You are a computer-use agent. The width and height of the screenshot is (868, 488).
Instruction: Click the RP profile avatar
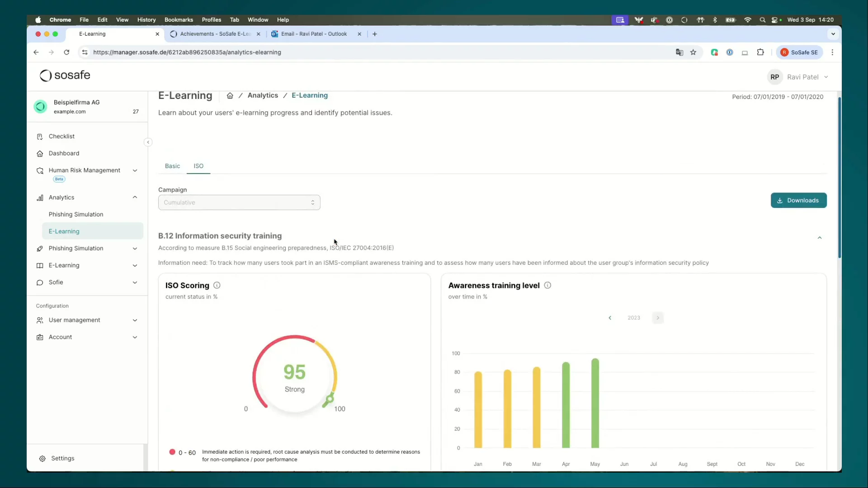pyautogui.click(x=774, y=77)
